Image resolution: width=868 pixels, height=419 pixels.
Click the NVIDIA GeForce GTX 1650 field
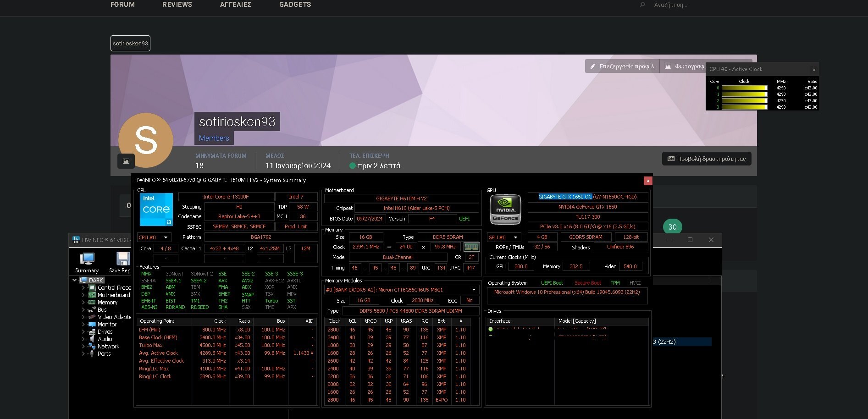[588, 207]
